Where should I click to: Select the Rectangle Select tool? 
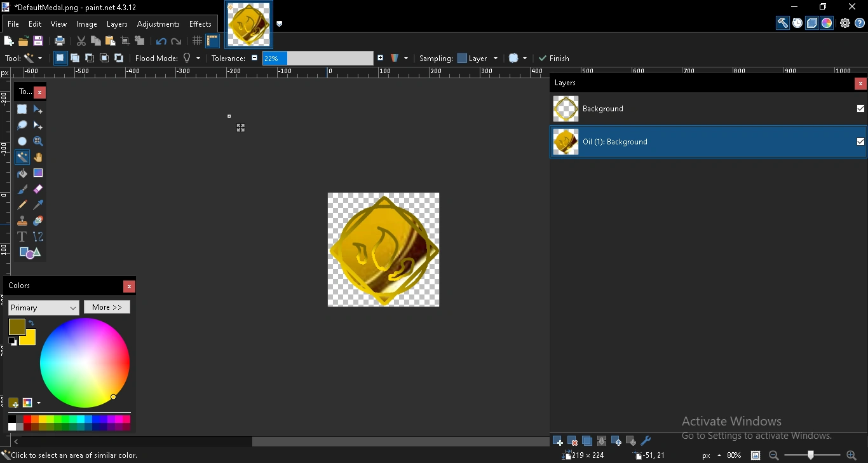pos(22,109)
